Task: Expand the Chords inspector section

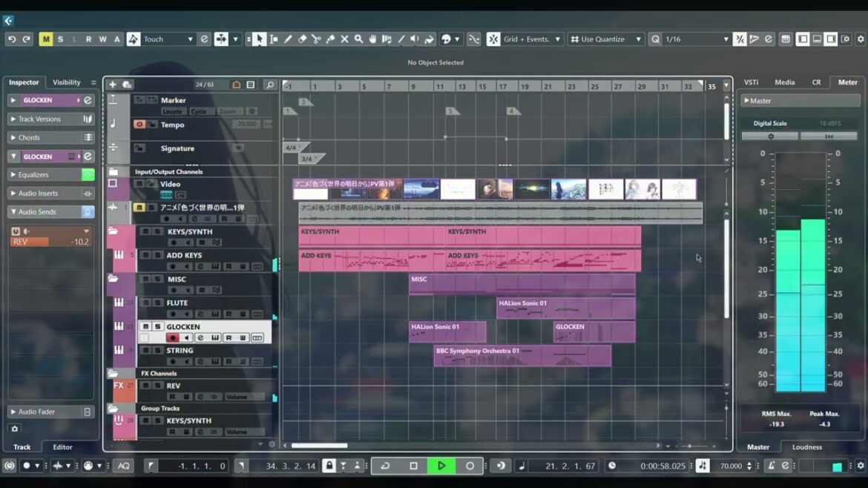Action: 13,138
